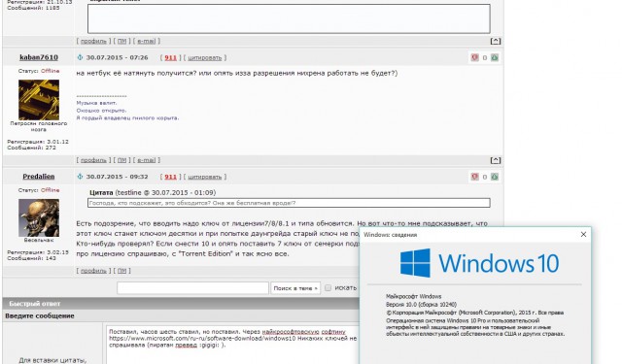Open профиль link under Predalien's post
The image size is (622, 364).
point(93,271)
